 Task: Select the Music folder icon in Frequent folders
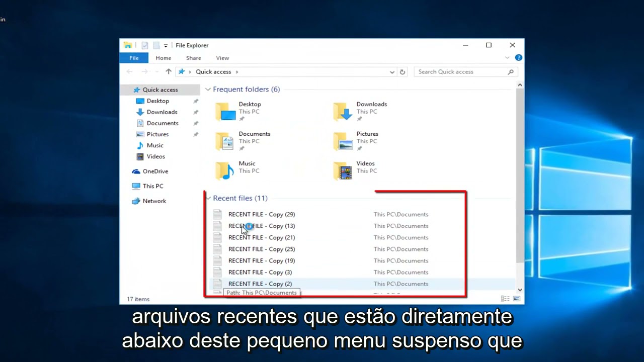click(x=225, y=171)
